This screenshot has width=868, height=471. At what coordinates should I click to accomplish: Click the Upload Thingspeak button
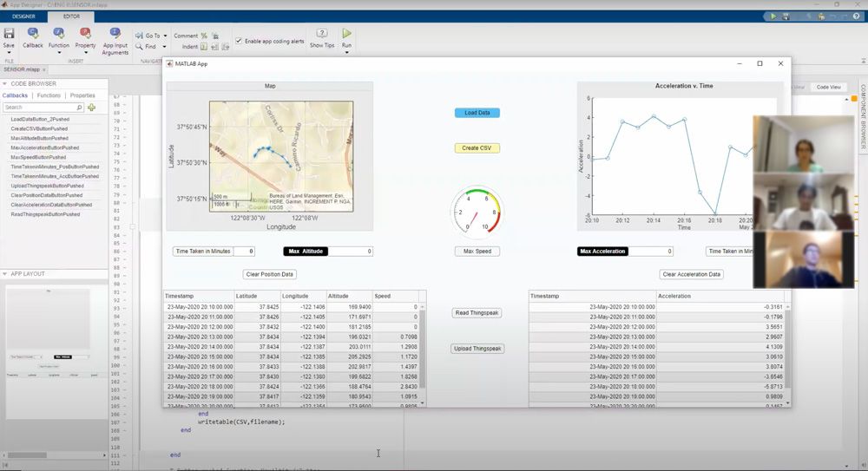pos(477,349)
